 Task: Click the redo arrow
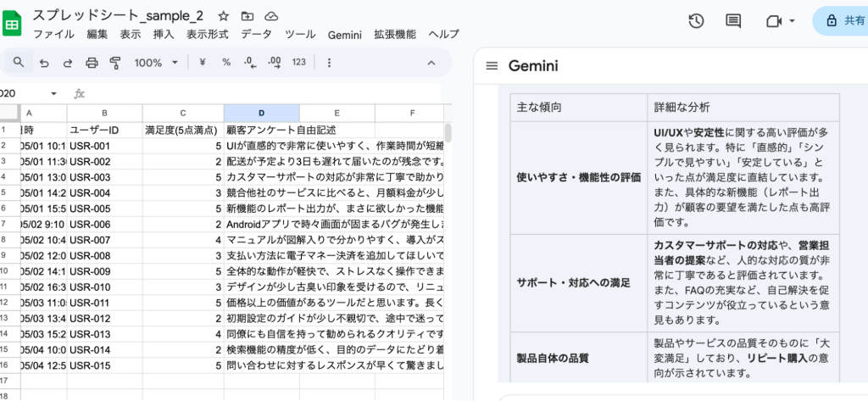[68, 63]
